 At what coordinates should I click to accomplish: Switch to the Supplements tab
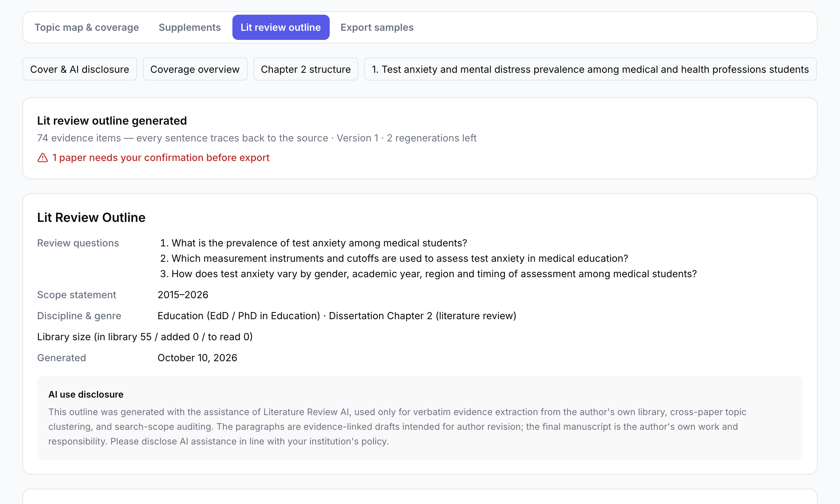[x=189, y=27]
